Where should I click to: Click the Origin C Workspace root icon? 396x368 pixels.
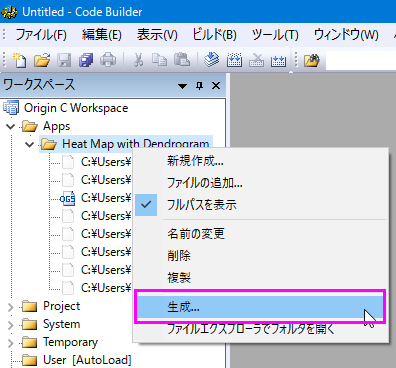11,108
